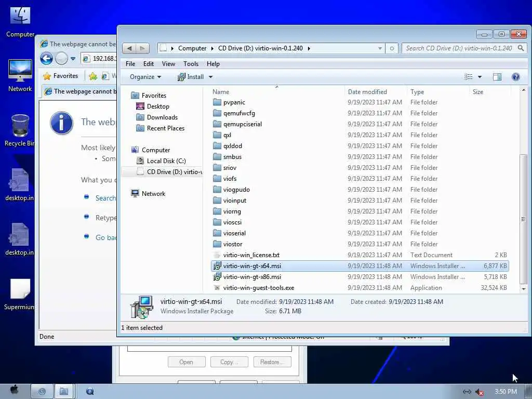Viewport: 532px width, 399px height.
Task: Sort by the Name column header
Action: [x=277, y=92]
